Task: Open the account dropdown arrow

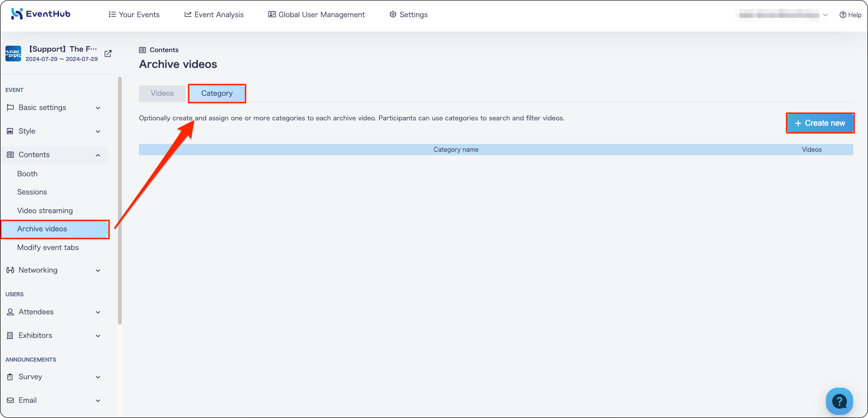Action: point(825,15)
